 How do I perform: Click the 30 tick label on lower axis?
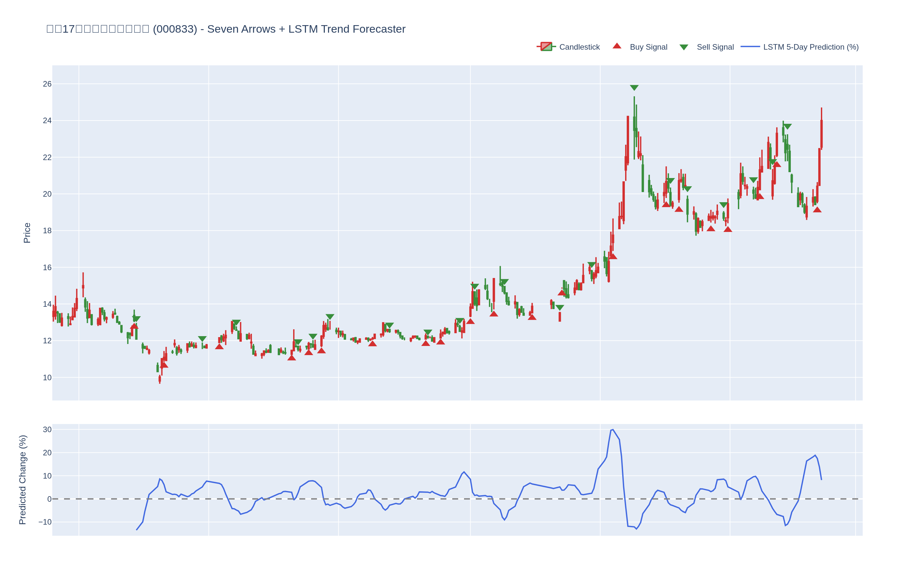click(47, 430)
